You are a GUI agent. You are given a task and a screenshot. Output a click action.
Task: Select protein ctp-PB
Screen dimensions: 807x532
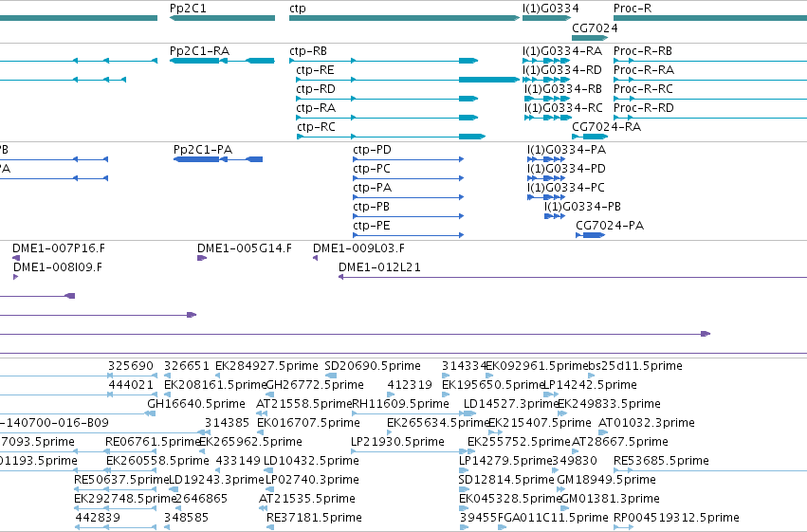pyautogui.click(x=409, y=216)
